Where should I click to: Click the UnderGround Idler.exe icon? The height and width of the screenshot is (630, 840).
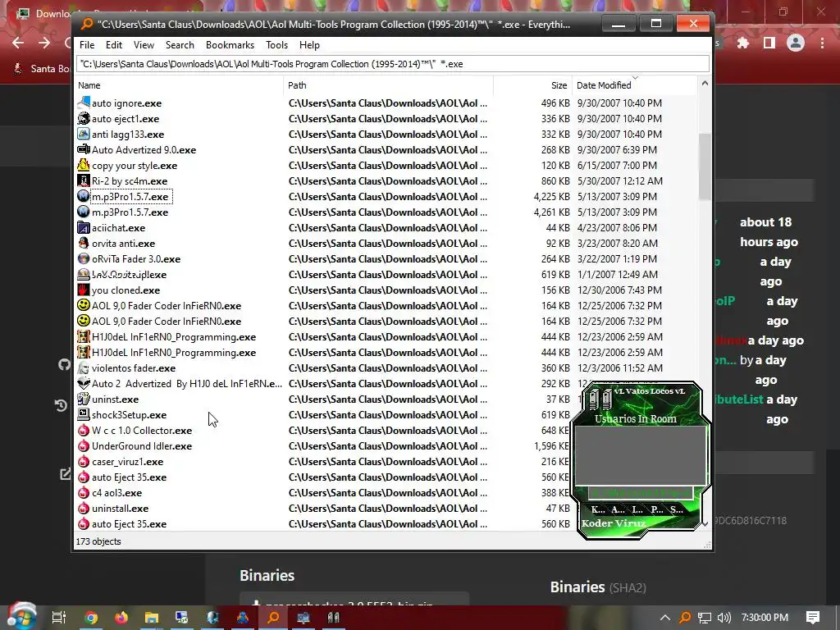(x=84, y=445)
